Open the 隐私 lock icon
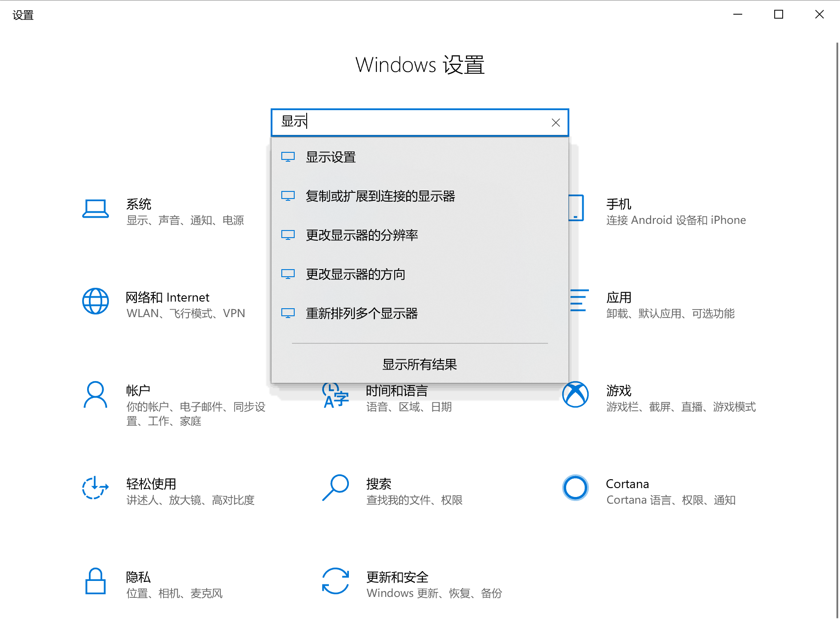The height and width of the screenshot is (640, 840). tap(95, 581)
